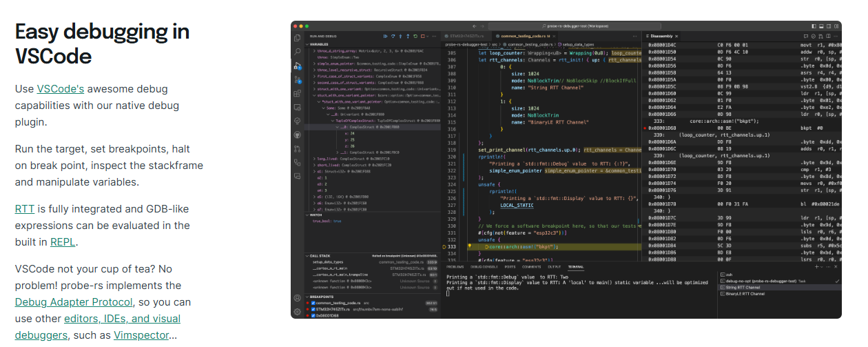
Task: Click the Step Into debug button
Action: [400, 36]
